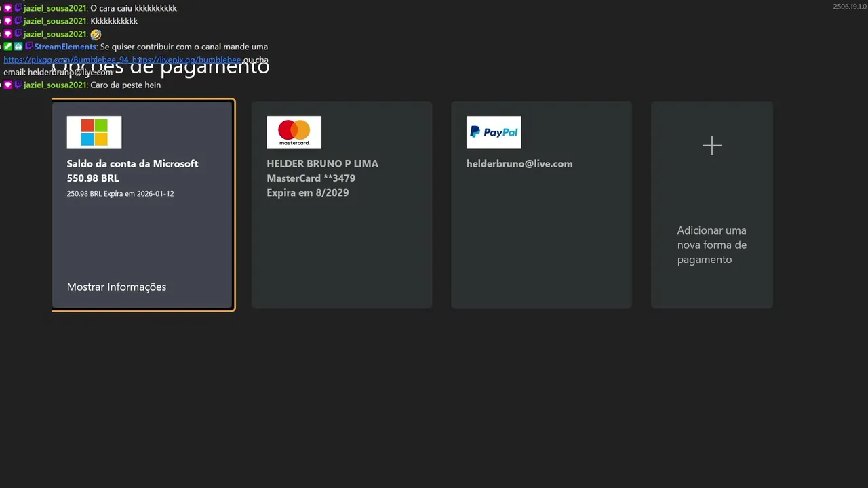
Task: Click the Microsoft logo on the balance card
Action: point(94,132)
